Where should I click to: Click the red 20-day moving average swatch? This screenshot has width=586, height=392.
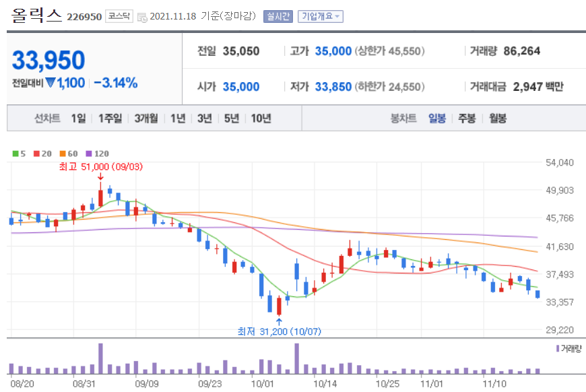click(36, 154)
